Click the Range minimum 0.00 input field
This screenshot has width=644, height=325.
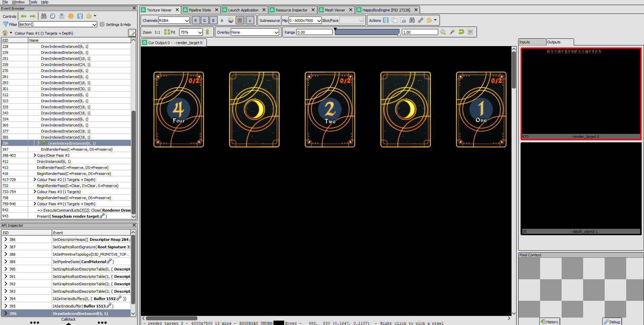tap(314, 32)
